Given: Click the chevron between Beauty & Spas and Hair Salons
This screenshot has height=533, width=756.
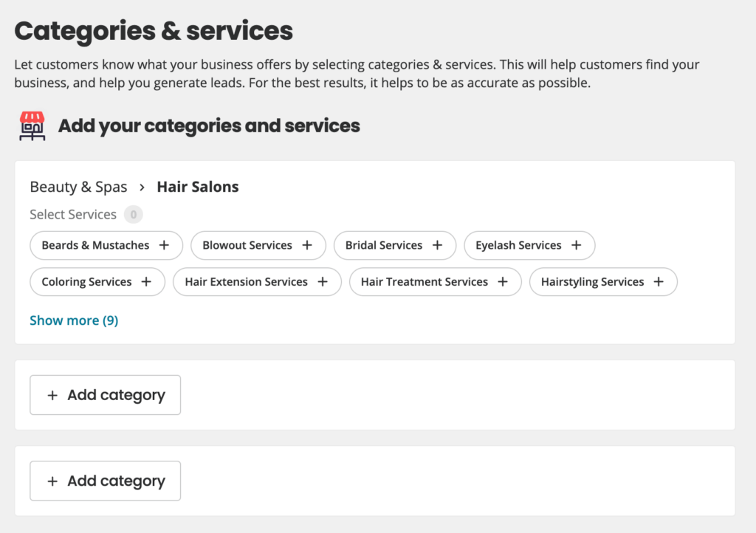Looking at the screenshot, I should point(142,187).
